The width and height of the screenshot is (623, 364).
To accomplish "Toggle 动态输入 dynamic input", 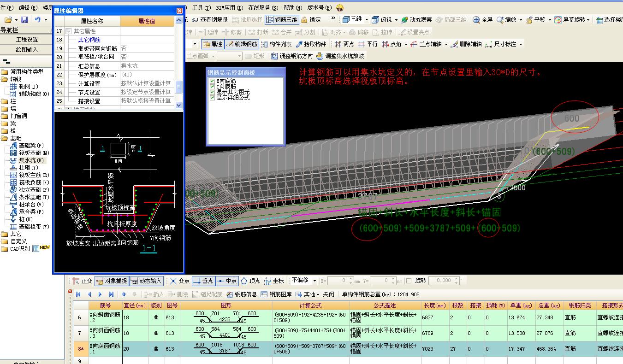I will (146, 281).
